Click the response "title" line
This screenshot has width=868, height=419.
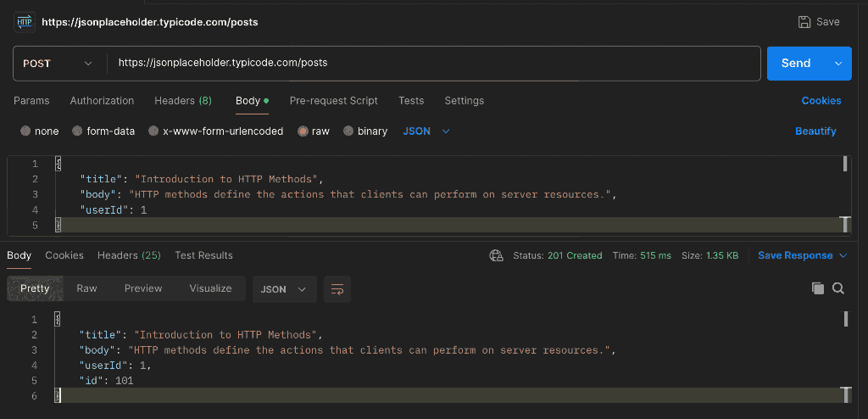pyautogui.click(x=201, y=335)
